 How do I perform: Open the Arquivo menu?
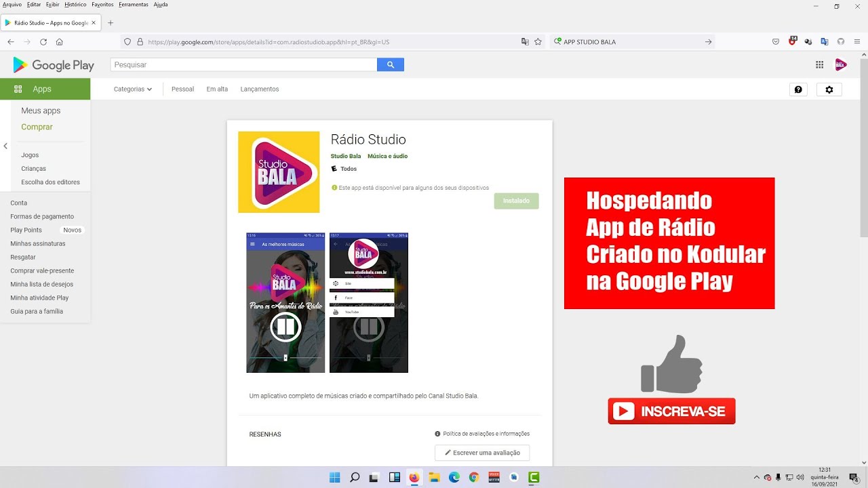[12, 5]
